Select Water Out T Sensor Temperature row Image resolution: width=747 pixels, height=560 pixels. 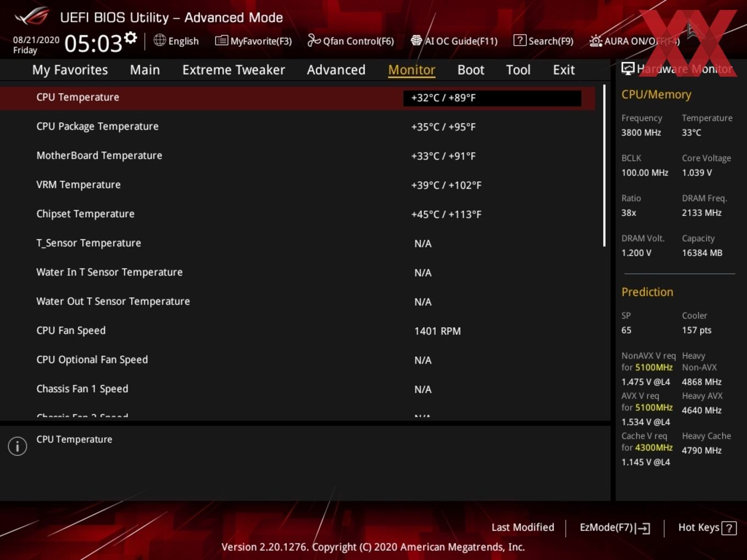tap(298, 301)
